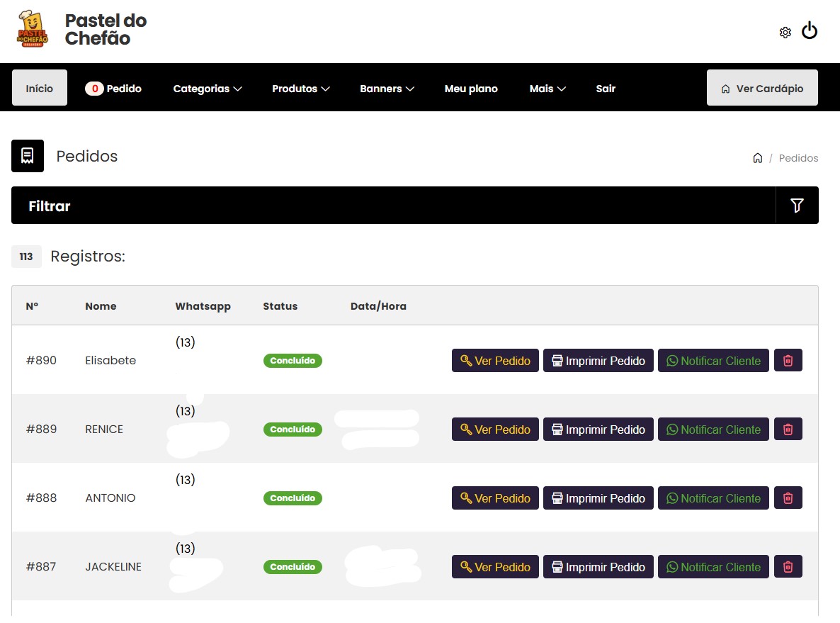840x623 pixels.
Task: Click Notificar Cliente for order #889
Action: click(713, 429)
